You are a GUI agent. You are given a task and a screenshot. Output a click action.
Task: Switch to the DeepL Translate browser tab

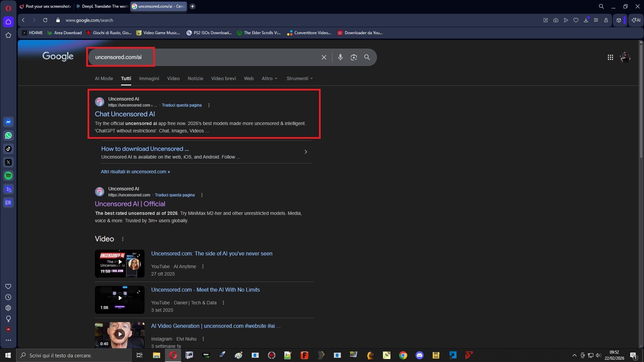pos(102,6)
